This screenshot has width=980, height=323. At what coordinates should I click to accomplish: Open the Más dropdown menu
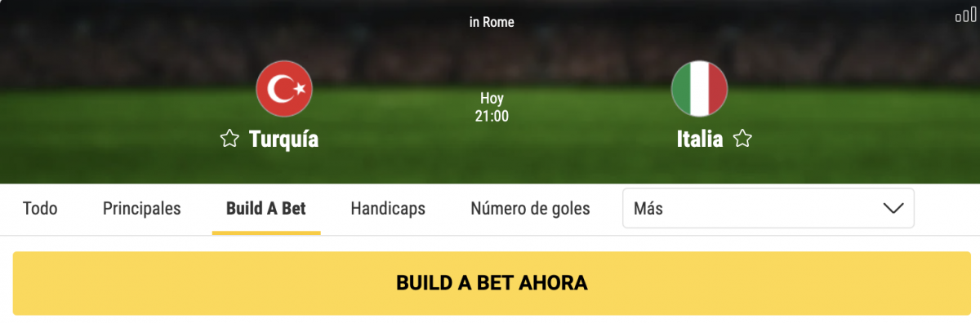click(x=768, y=209)
